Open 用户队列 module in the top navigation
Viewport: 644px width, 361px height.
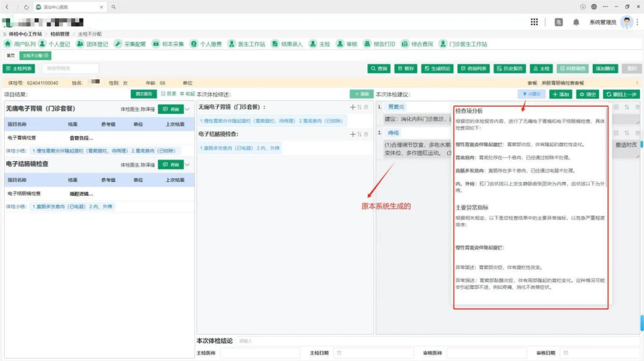(20, 44)
